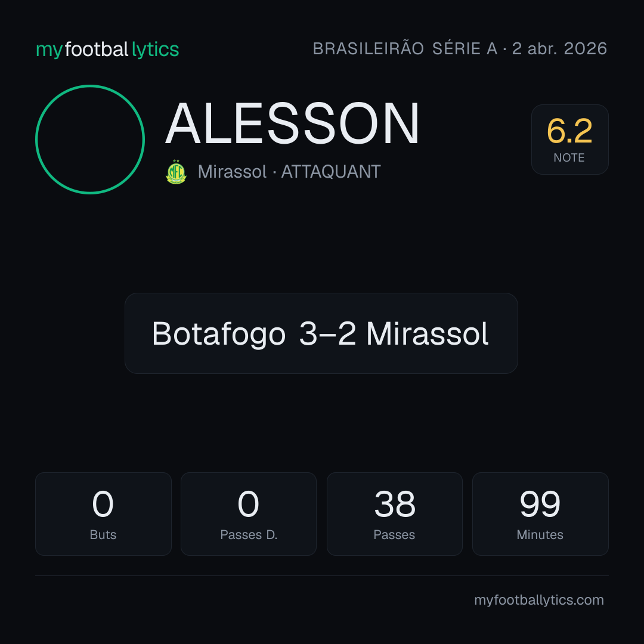Click the 6.2 NOTE rating badge

[569, 139]
